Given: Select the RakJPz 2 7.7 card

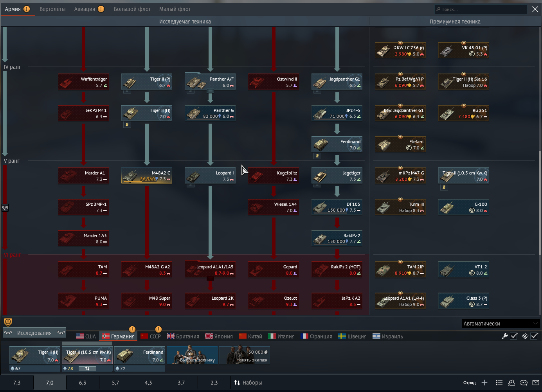Looking at the screenshot, I should pos(337,238).
